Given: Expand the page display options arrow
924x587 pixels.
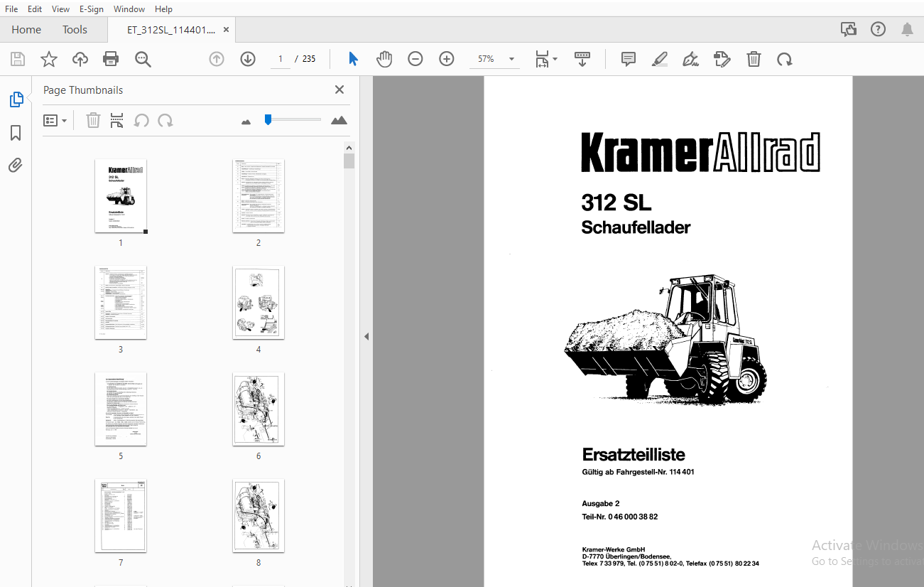Looking at the screenshot, I should click(x=555, y=59).
